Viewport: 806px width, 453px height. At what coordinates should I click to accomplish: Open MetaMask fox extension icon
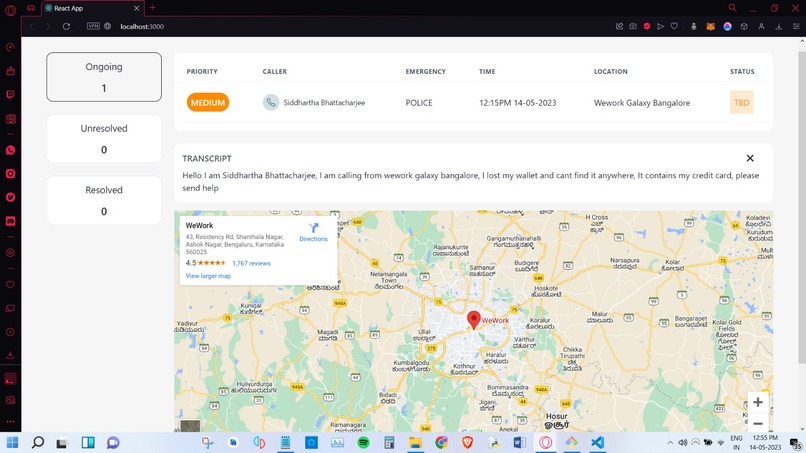pyautogui.click(x=710, y=26)
